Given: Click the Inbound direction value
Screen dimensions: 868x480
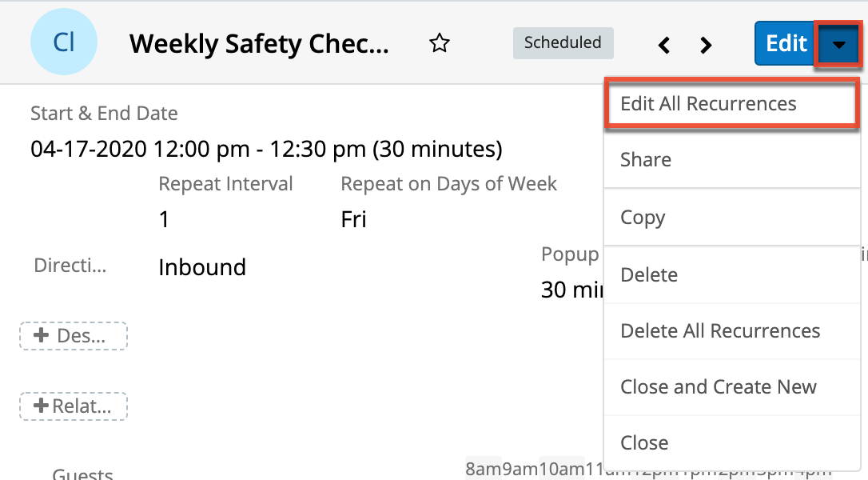Looking at the screenshot, I should [202, 267].
